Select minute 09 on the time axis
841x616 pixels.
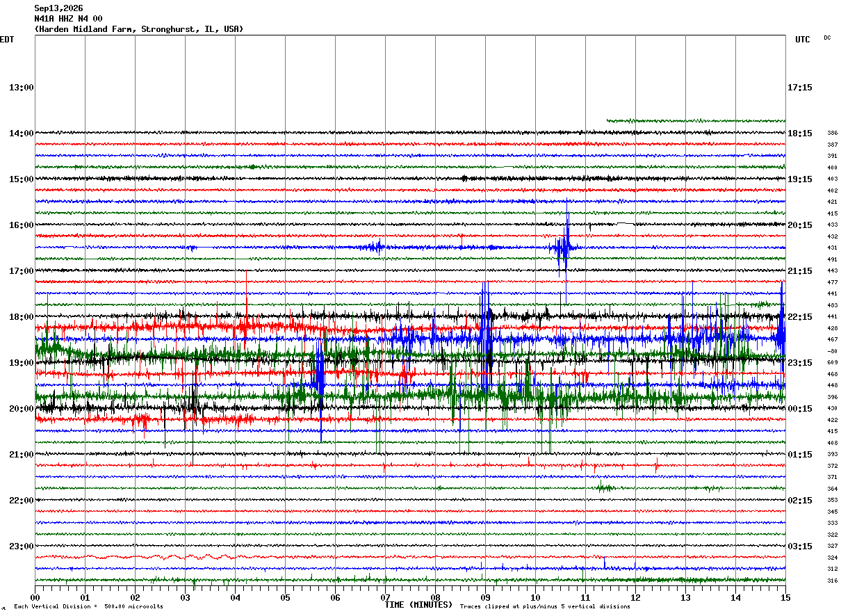pyautogui.click(x=485, y=597)
